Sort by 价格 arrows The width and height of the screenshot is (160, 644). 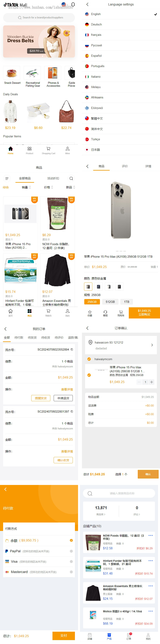tap(52, 187)
